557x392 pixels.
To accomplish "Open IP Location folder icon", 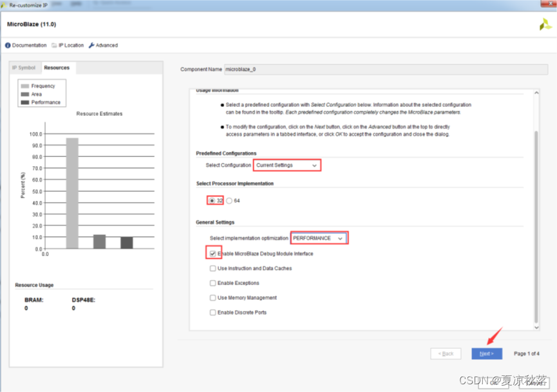I will pyautogui.click(x=54, y=46).
